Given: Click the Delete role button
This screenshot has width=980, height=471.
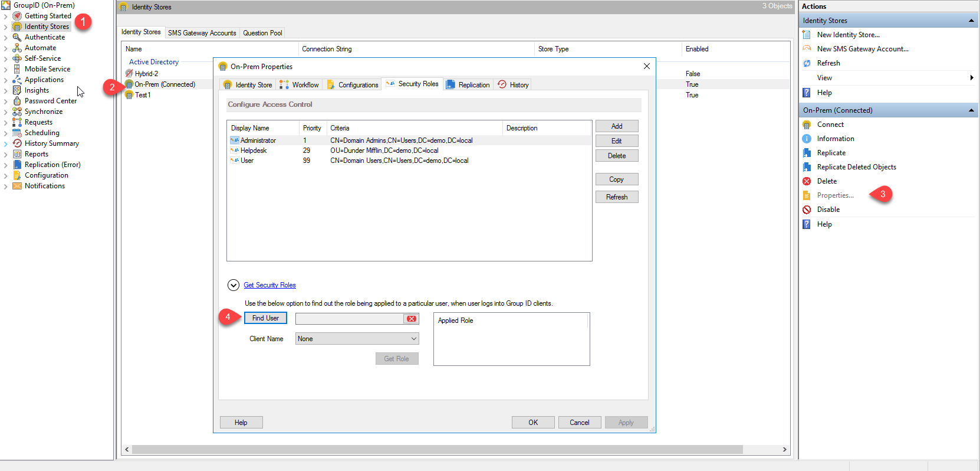Looking at the screenshot, I should [x=617, y=156].
